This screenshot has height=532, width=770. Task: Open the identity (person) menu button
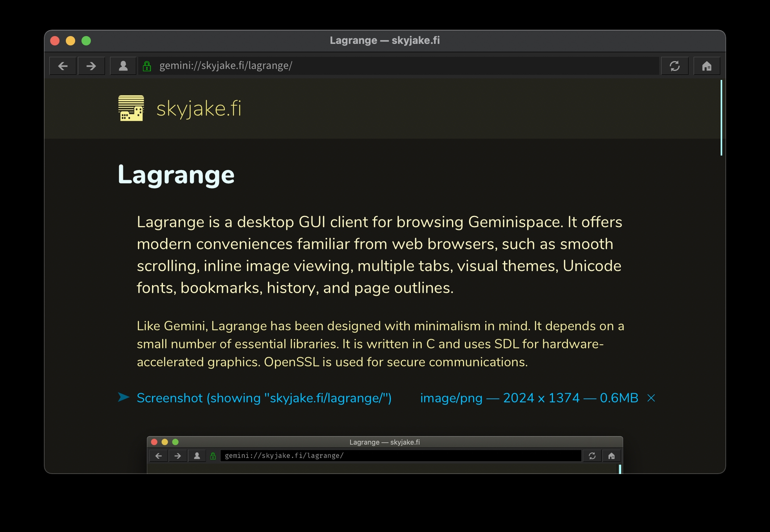[123, 66]
